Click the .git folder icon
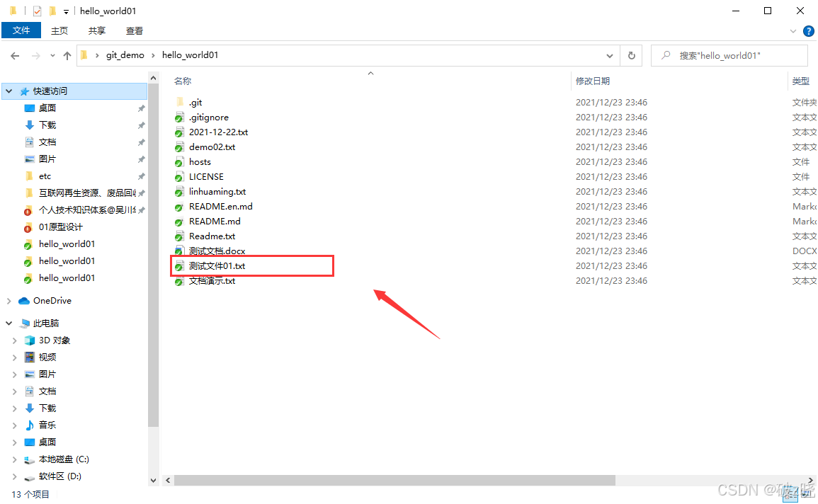The image size is (818, 504). tap(179, 102)
